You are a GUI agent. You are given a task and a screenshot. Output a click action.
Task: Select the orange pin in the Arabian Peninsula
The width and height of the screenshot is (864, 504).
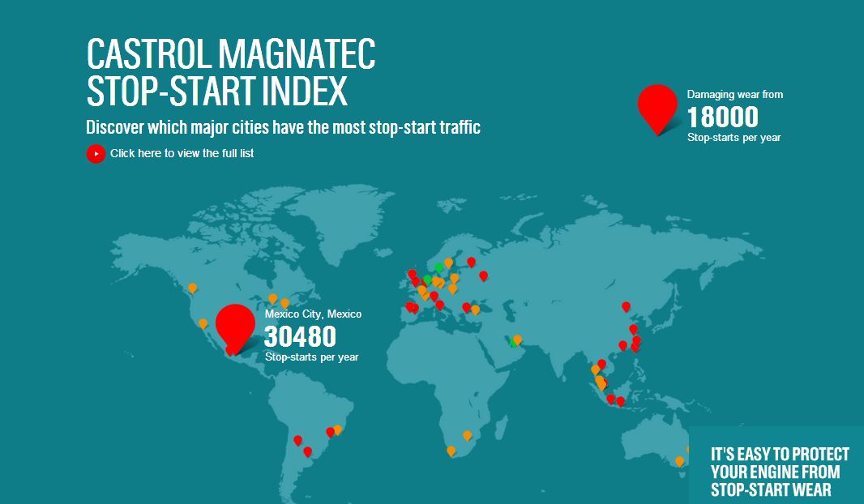point(517,340)
